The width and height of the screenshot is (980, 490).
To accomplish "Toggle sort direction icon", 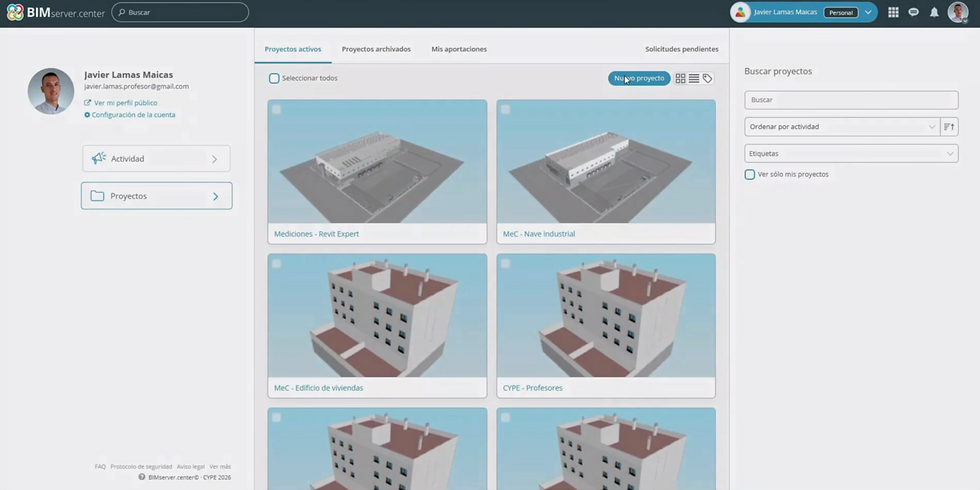I will pyautogui.click(x=949, y=127).
